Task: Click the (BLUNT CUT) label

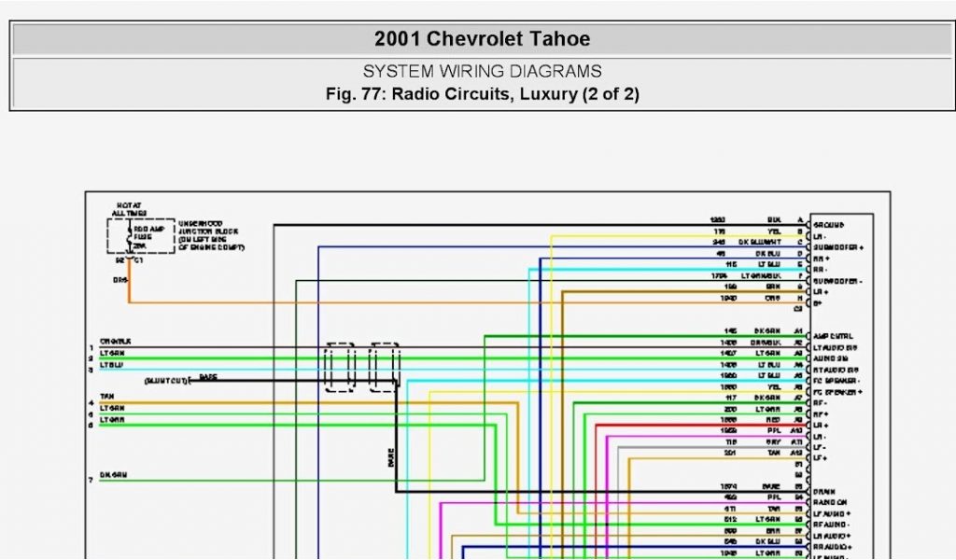Action: pos(168,381)
